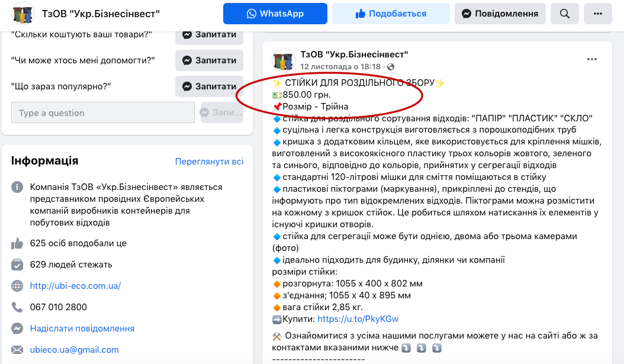Open the post's three-dots options menu

tap(592, 59)
